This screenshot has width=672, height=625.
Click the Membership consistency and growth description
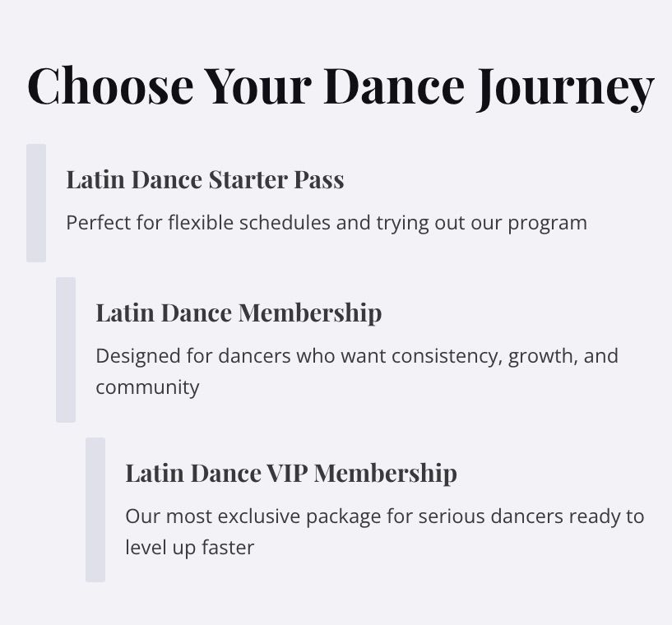pos(357,372)
